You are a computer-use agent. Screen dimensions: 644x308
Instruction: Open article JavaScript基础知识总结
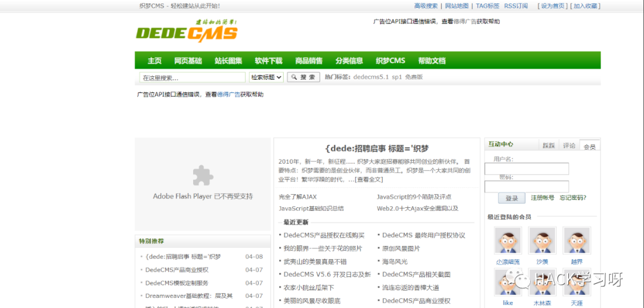pyautogui.click(x=311, y=209)
